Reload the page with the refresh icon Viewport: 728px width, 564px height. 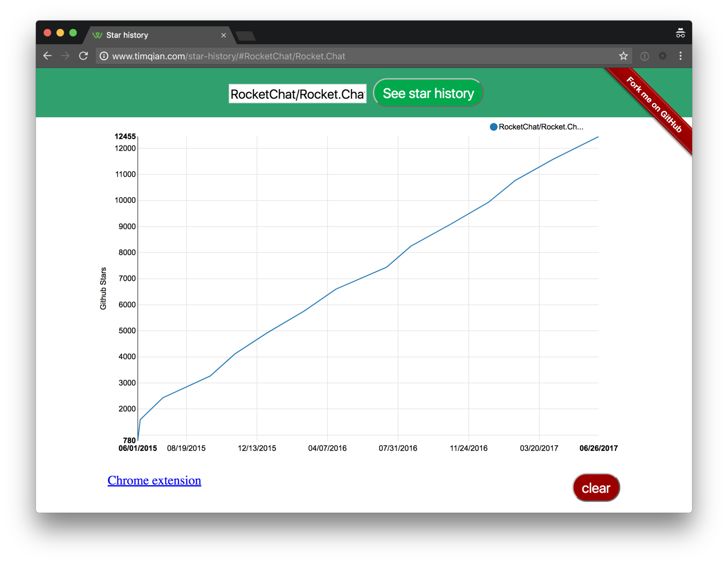[84, 56]
